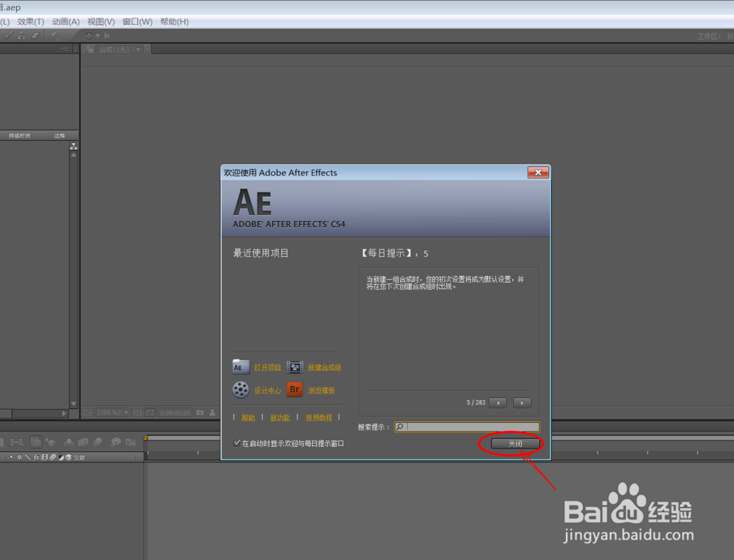Click the yellow work area start marker
This screenshot has width=734, height=560.
point(145,437)
